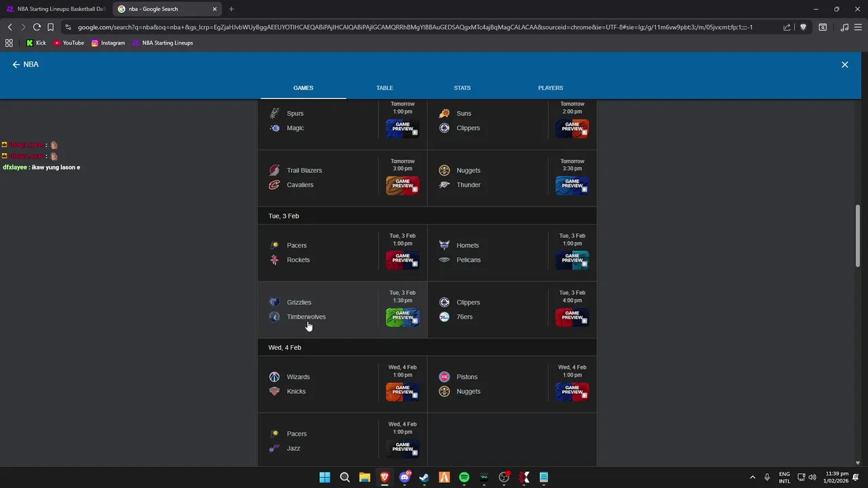
Task: Open Pacers vs Jazz game preview
Action: 403,448
